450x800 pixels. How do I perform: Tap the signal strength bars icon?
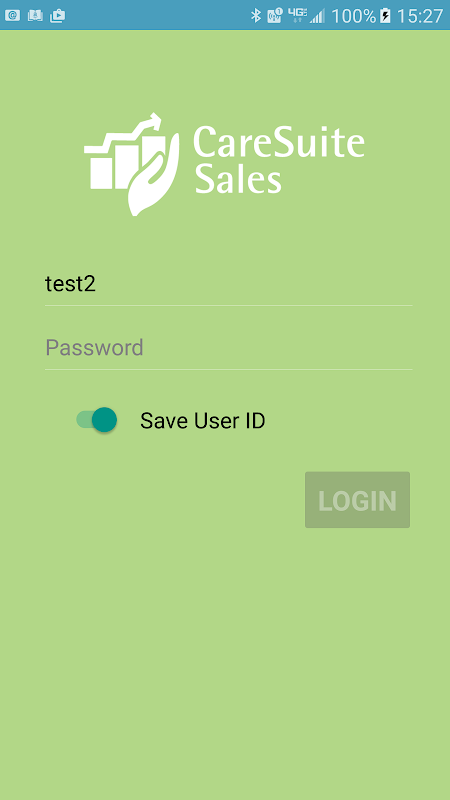coord(317,16)
